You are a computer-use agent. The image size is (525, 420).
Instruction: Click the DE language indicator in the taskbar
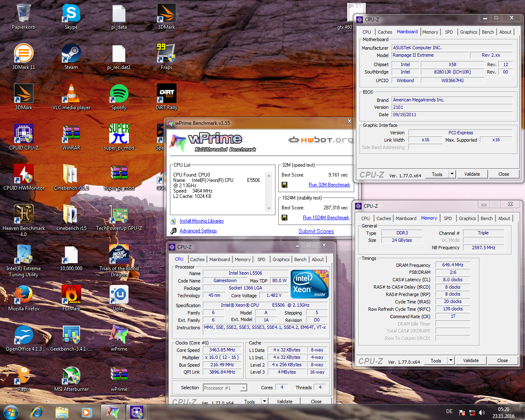pos(449,411)
